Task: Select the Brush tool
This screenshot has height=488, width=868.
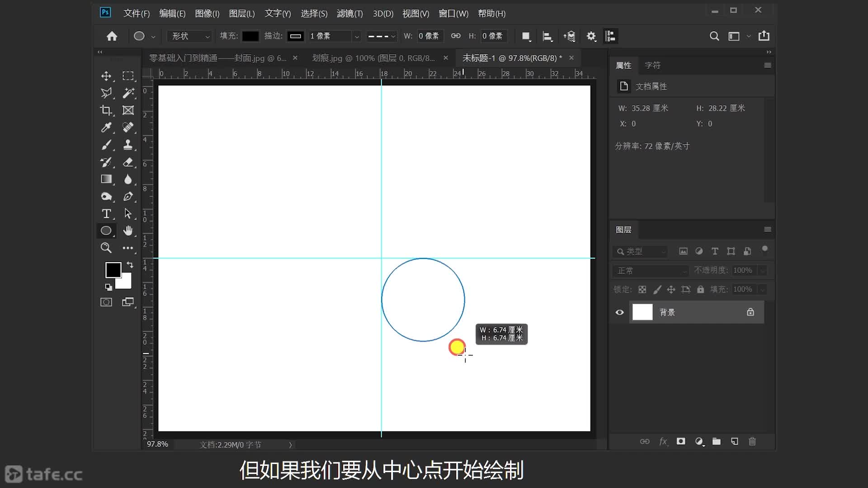Action: pos(106,145)
